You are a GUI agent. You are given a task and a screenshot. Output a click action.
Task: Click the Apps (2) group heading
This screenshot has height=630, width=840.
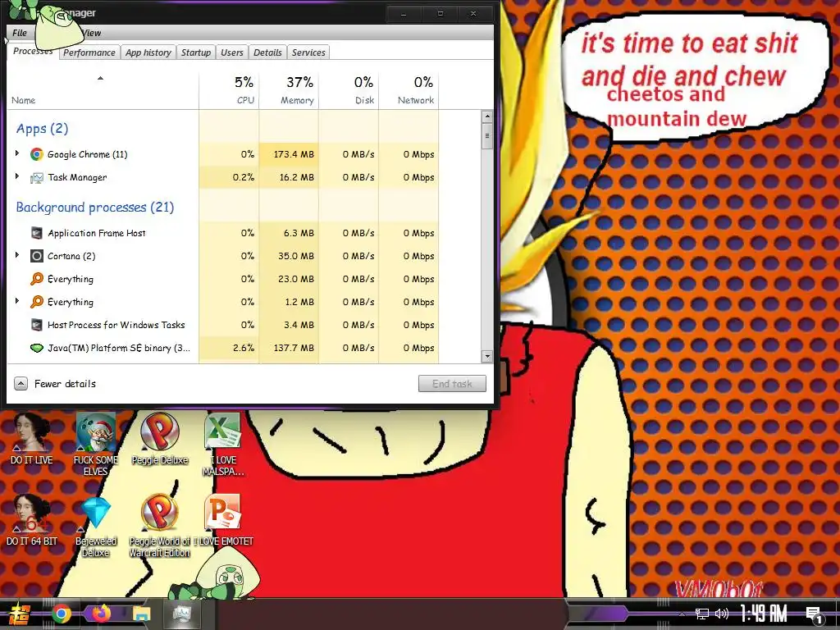coord(43,129)
